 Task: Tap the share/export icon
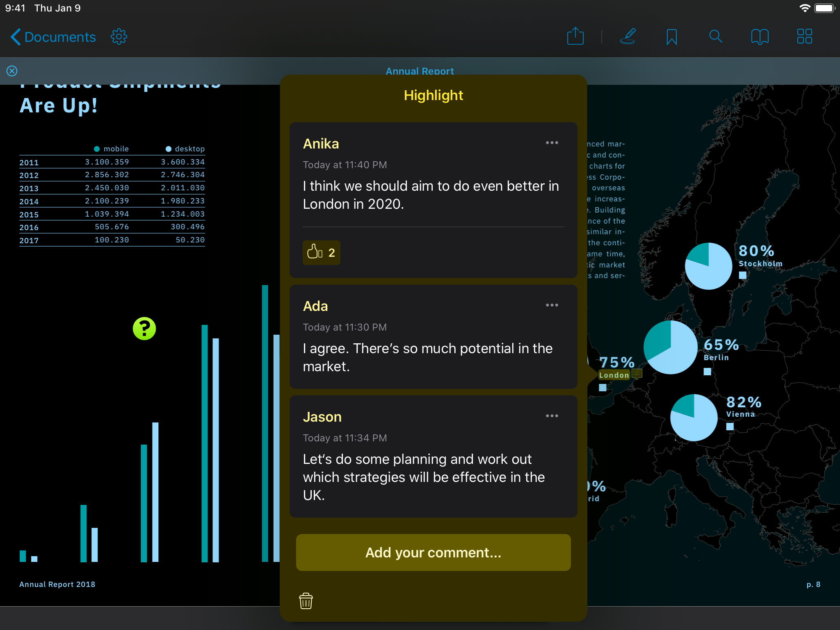click(x=575, y=36)
